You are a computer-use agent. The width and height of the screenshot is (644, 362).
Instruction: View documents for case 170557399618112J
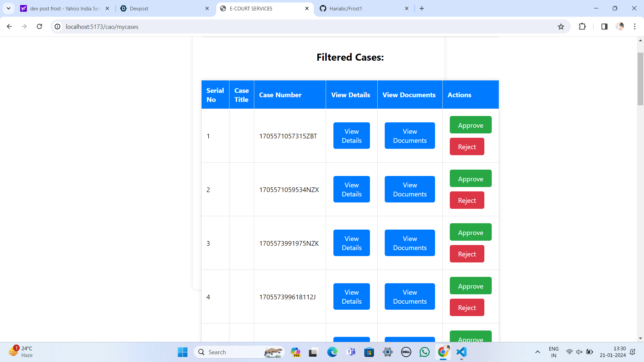pos(410,297)
